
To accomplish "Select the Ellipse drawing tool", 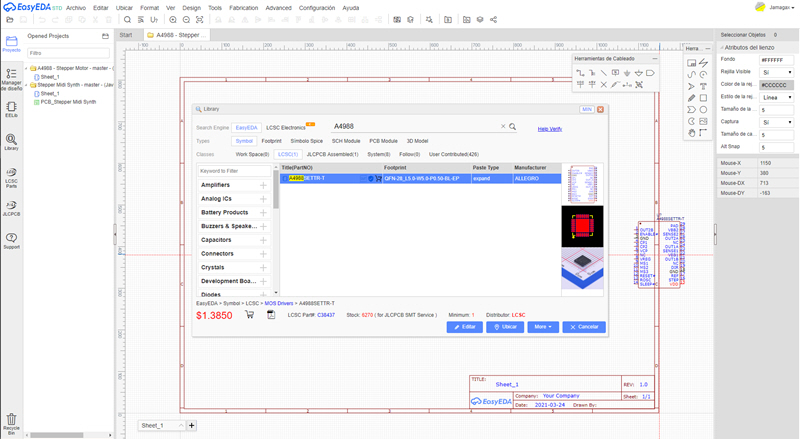I will [704, 110].
